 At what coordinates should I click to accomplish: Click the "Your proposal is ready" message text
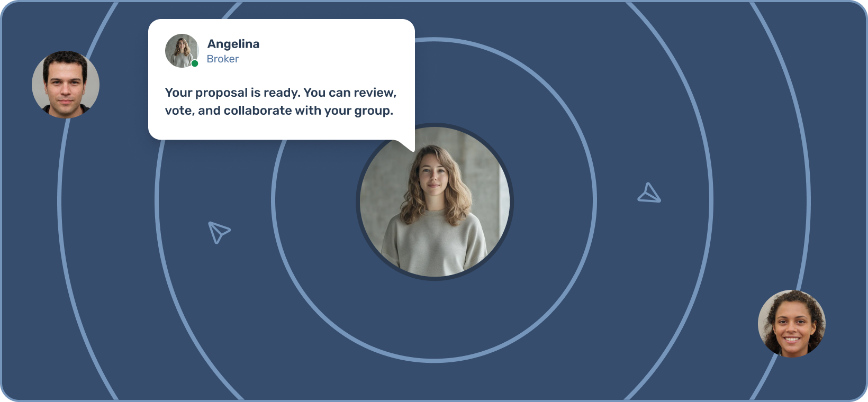[x=281, y=102]
